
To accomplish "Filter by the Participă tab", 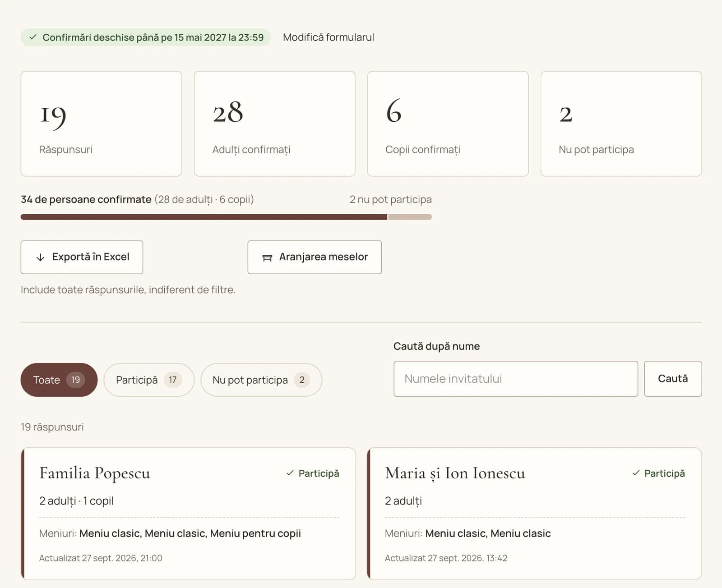I will (x=149, y=380).
